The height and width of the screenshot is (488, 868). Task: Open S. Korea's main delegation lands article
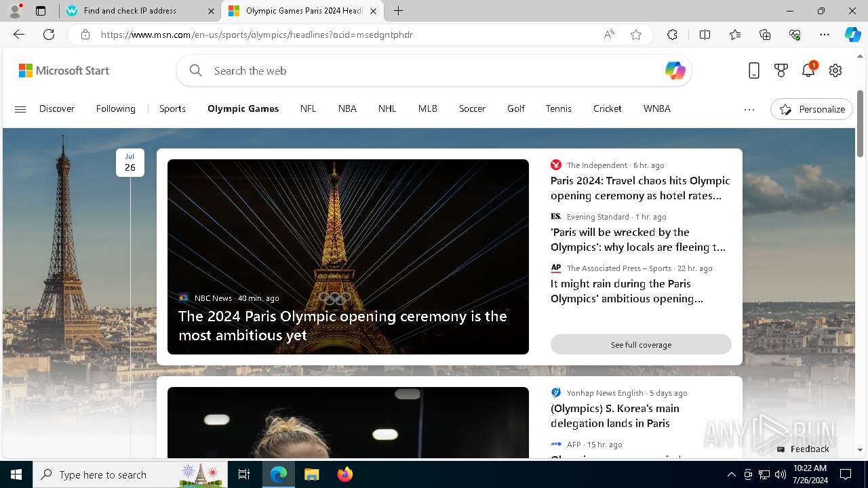614,415
